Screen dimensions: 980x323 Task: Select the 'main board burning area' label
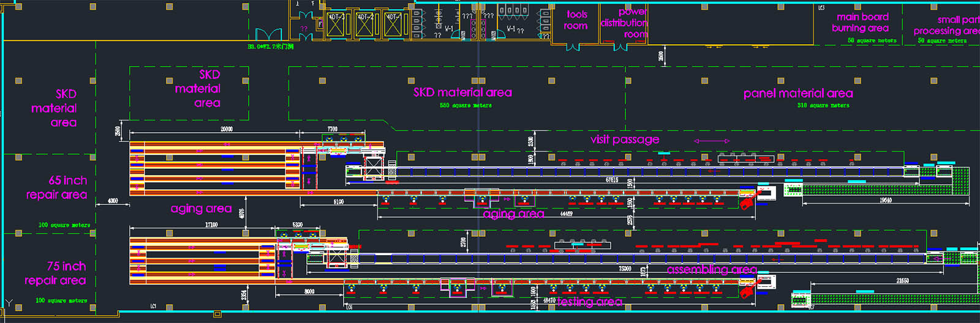861,23
